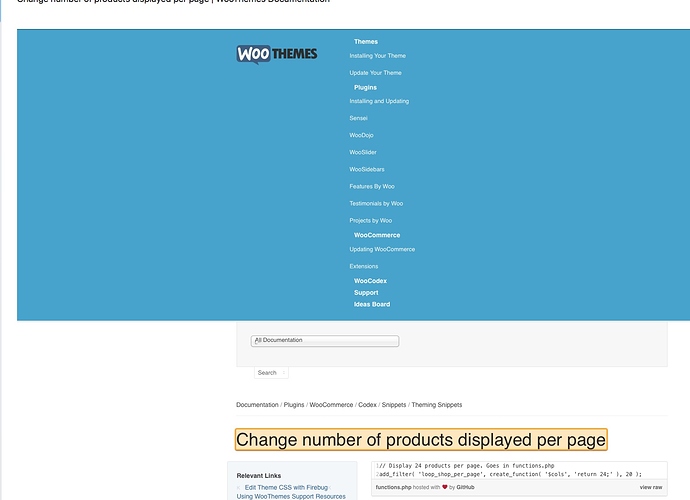
Task: Open the Plugins menu heading
Action: [365, 88]
